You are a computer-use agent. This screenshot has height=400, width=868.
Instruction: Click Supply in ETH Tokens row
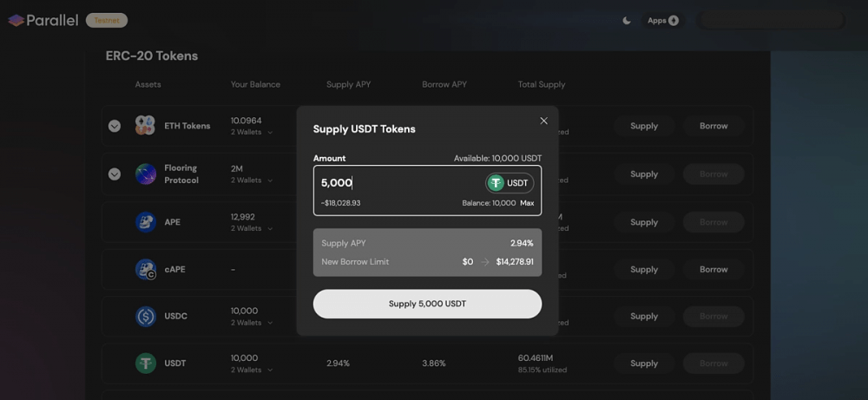tap(644, 126)
